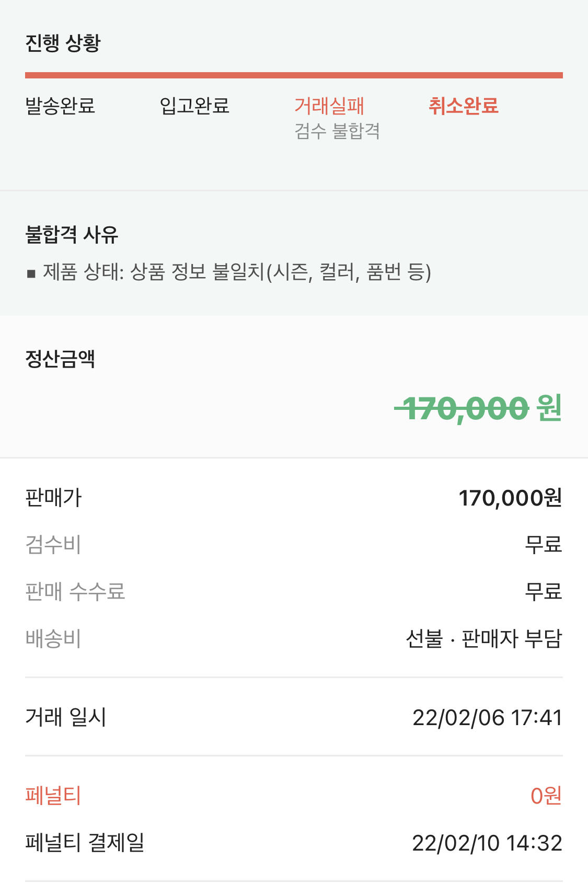Click the square bullet before 제품 상태

click(31, 273)
